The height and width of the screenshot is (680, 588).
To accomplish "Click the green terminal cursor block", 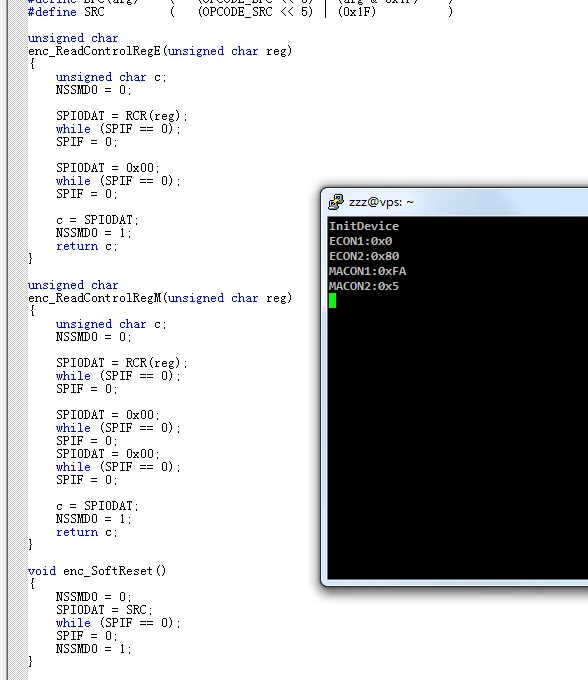I will [x=332, y=301].
